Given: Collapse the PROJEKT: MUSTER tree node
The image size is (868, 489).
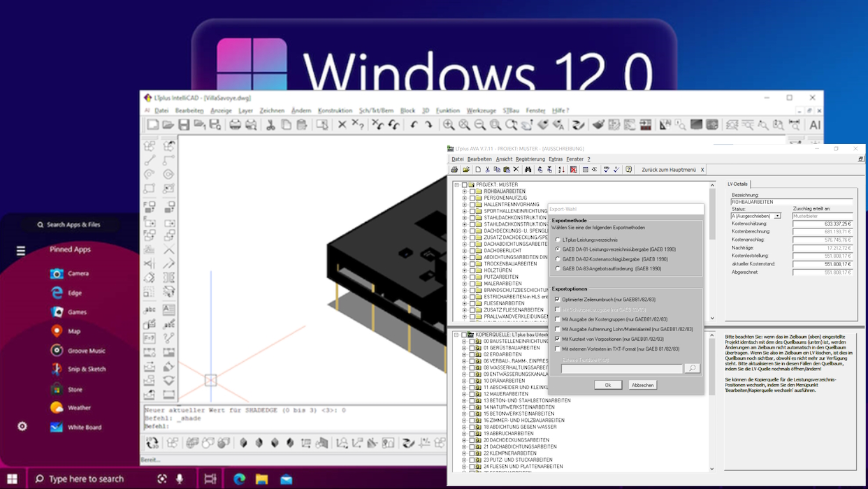Looking at the screenshot, I should [x=457, y=185].
